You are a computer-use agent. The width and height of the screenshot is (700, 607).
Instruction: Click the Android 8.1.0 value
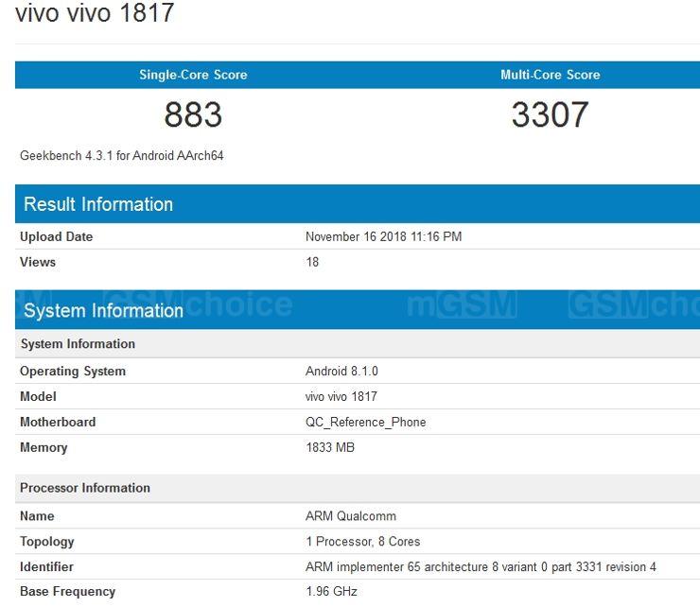pyautogui.click(x=341, y=371)
